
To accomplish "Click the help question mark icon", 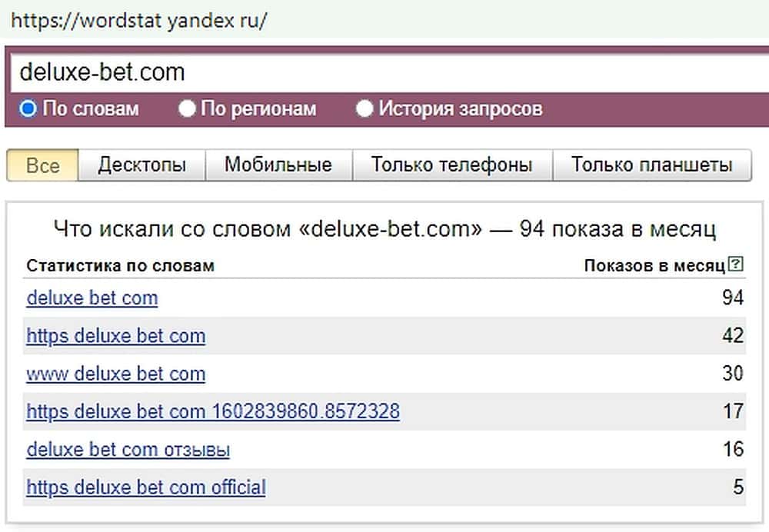I will pyautogui.click(x=736, y=265).
